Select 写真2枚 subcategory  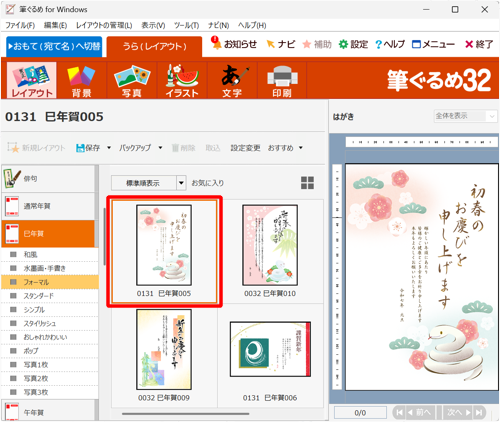pyautogui.click(x=50, y=378)
